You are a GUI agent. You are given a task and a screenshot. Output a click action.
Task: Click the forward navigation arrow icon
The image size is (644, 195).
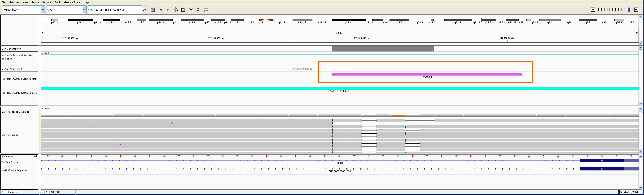pos(168,10)
